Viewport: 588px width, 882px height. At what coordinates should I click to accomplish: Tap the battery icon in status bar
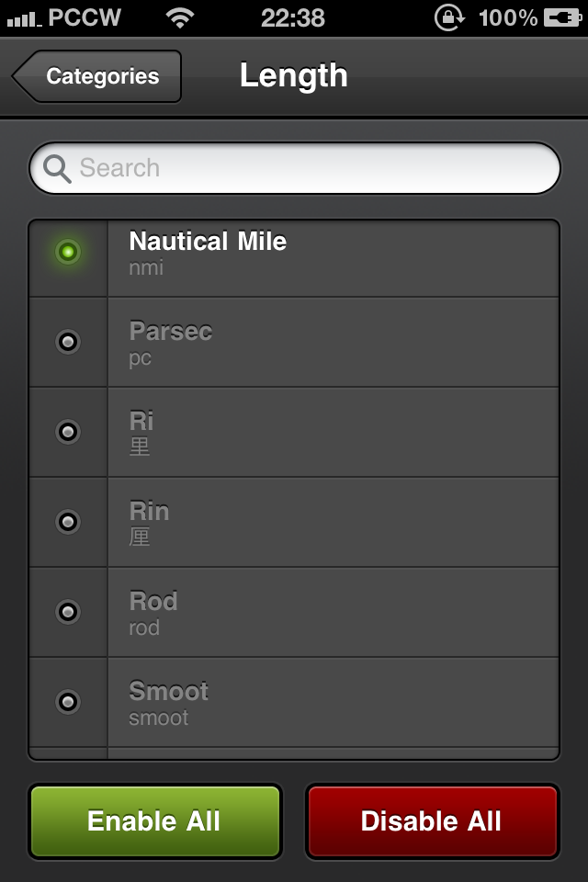coord(563,18)
